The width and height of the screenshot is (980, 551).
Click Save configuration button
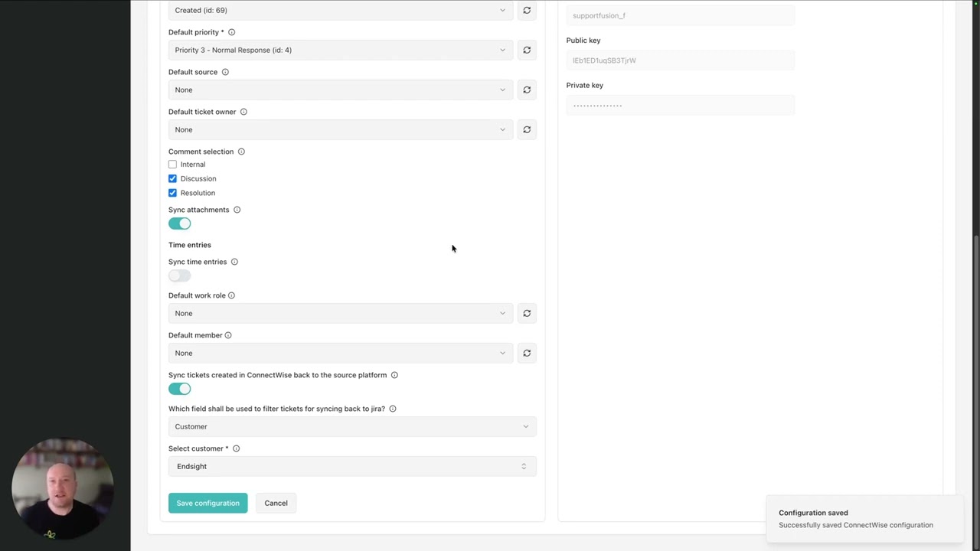[x=207, y=503]
